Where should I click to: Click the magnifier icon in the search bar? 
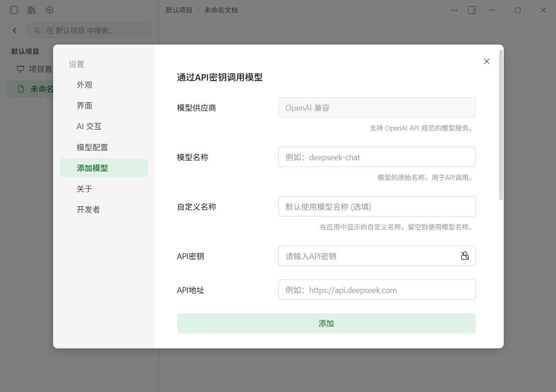[x=36, y=30]
